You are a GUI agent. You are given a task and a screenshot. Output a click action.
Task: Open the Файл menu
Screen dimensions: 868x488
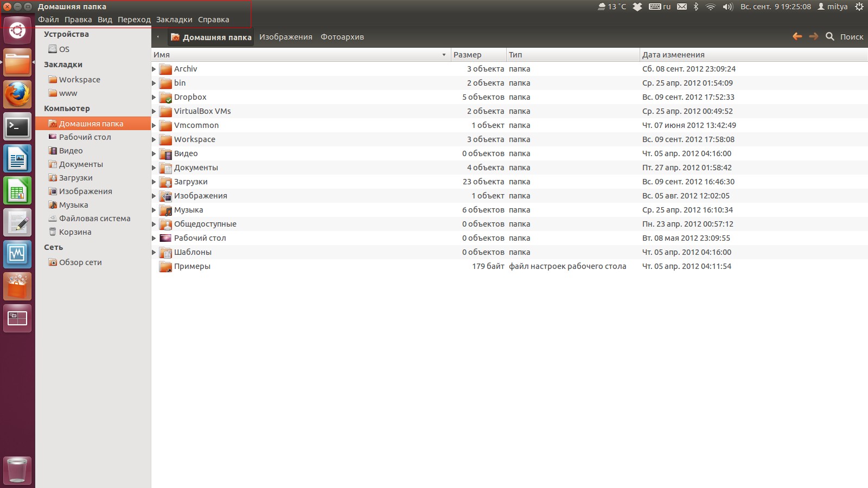(48, 20)
